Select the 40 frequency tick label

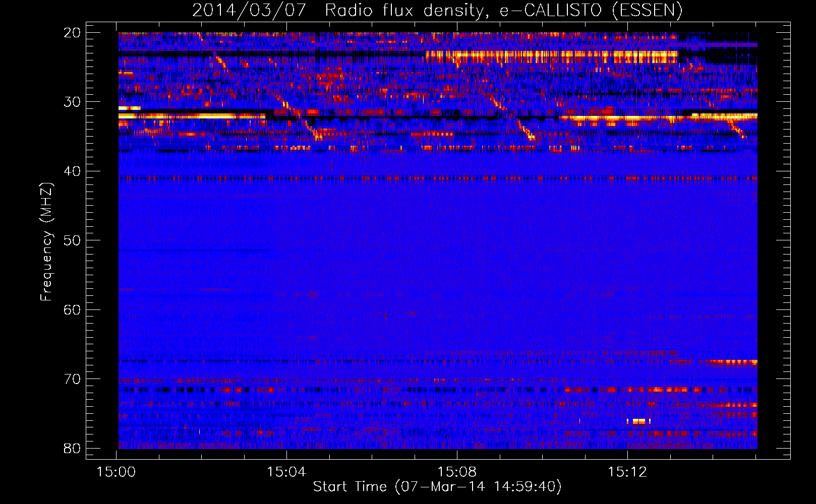[x=72, y=171]
